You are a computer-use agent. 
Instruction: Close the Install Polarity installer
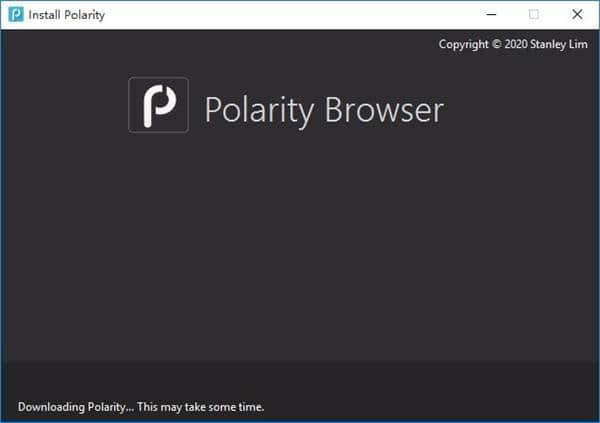577,15
